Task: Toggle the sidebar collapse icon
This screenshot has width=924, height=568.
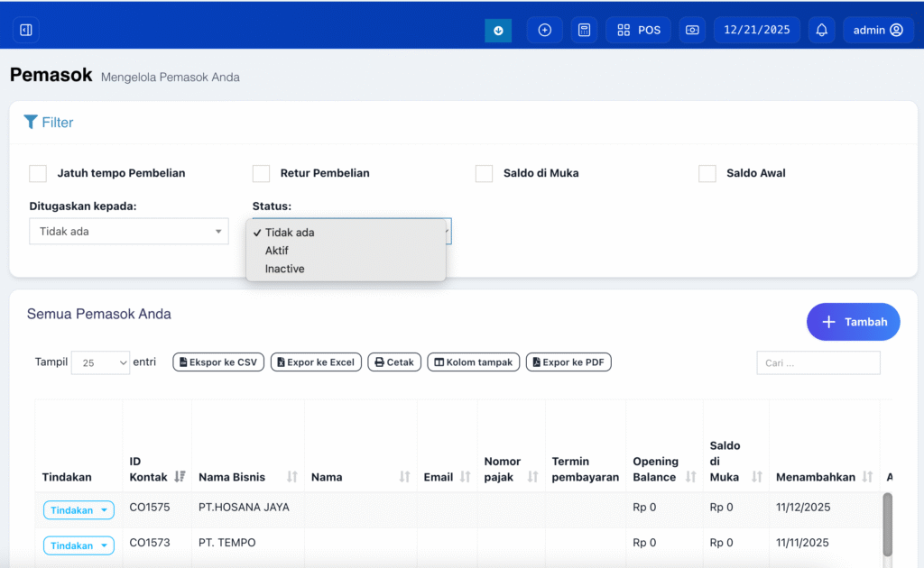Action: [26, 30]
